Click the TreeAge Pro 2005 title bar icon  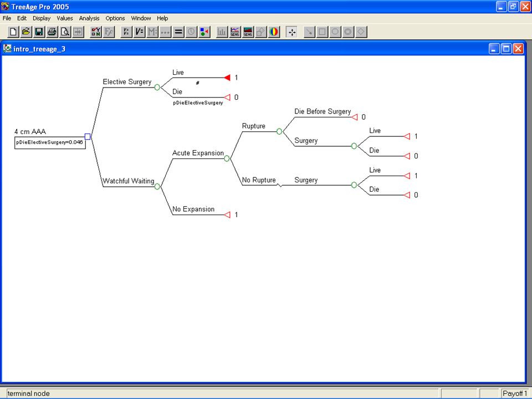(5, 6)
